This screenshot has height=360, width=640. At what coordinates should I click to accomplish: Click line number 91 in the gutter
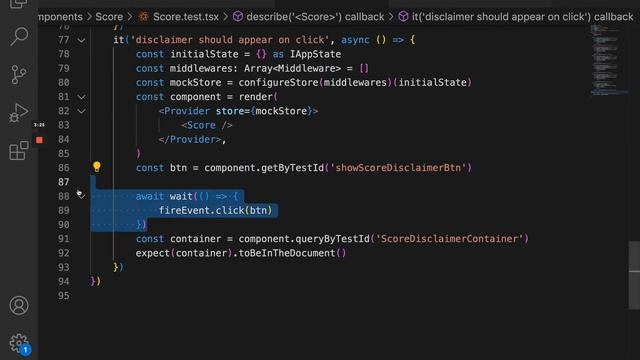tap(64, 239)
